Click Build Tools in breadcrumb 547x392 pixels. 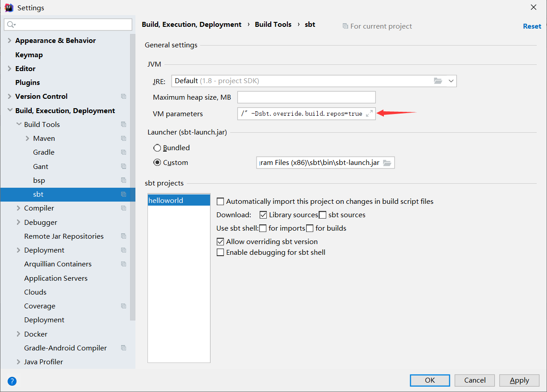[x=273, y=25]
